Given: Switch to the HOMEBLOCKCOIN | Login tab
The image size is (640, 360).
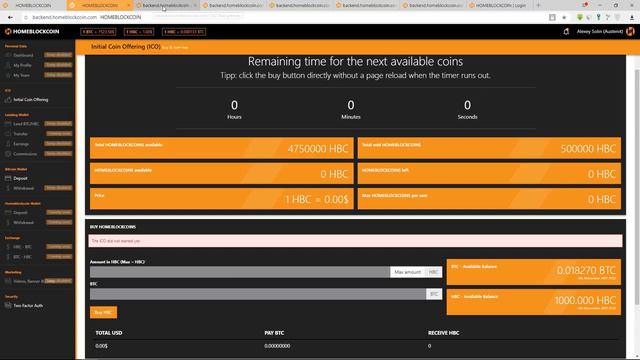Looking at the screenshot, I should point(500,5).
